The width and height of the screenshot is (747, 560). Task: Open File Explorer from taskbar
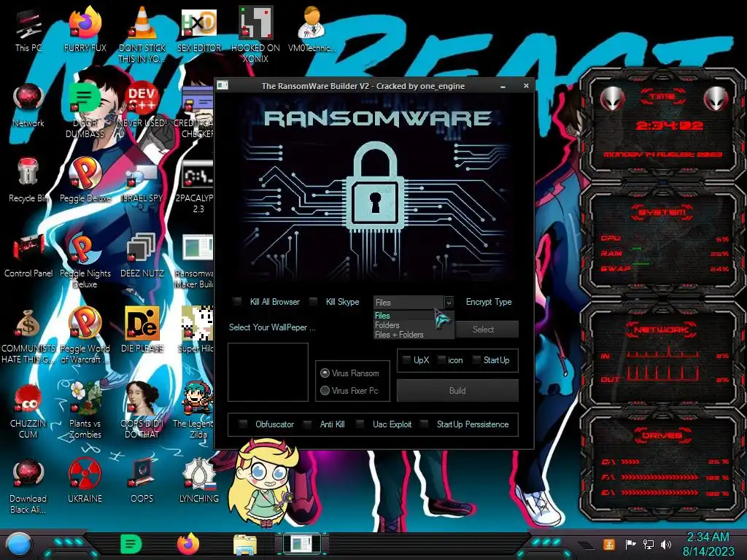[x=245, y=545]
